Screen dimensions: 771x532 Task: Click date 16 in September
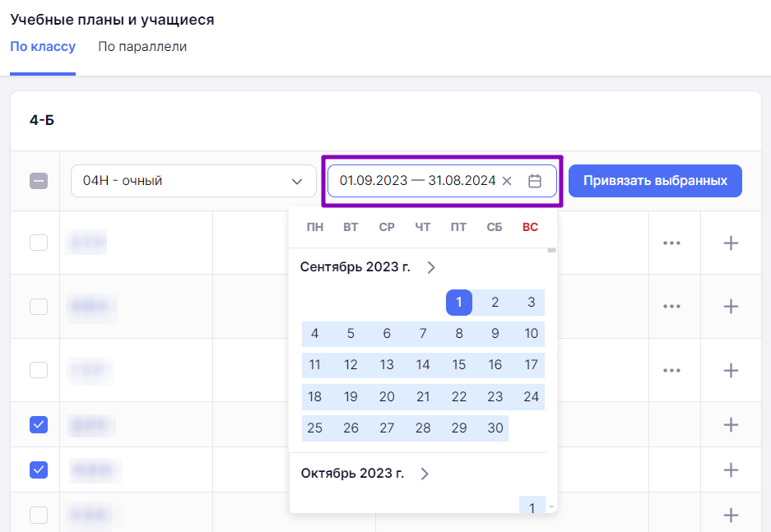click(495, 365)
